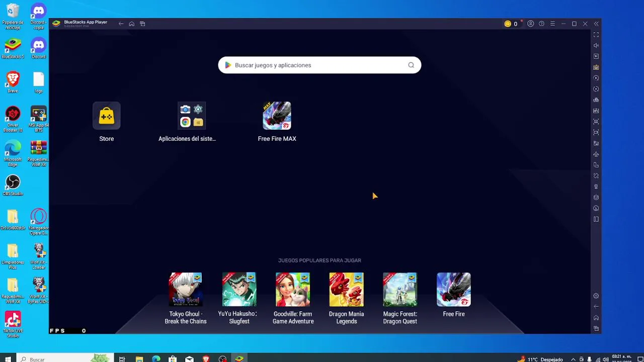
Task: Expand hidden system tray icons chevron
Action: pyautogui.click(x=573, y=359)
